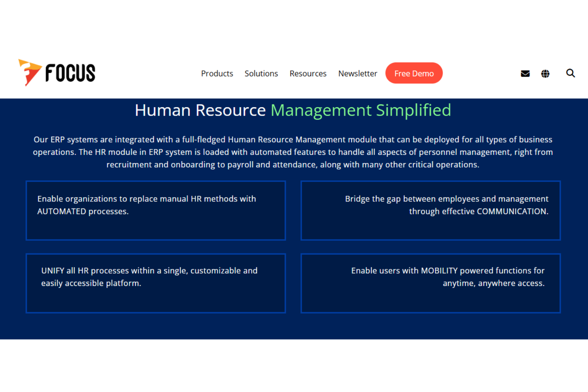Click the FOCUS wordmark to go home
Screen dimensions: 588x392
(x=70, y=71)
